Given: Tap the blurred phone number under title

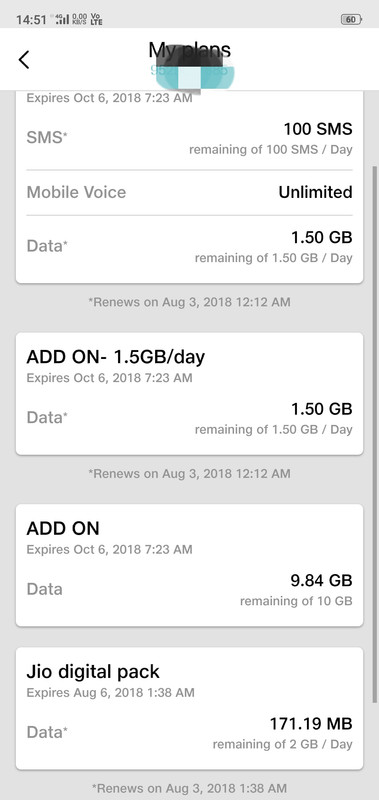Looking at the screenshot, I should (x=193, y=72).
